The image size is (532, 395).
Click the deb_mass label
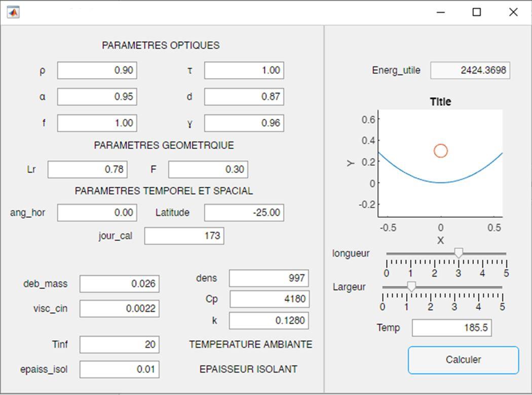(45, 283)
